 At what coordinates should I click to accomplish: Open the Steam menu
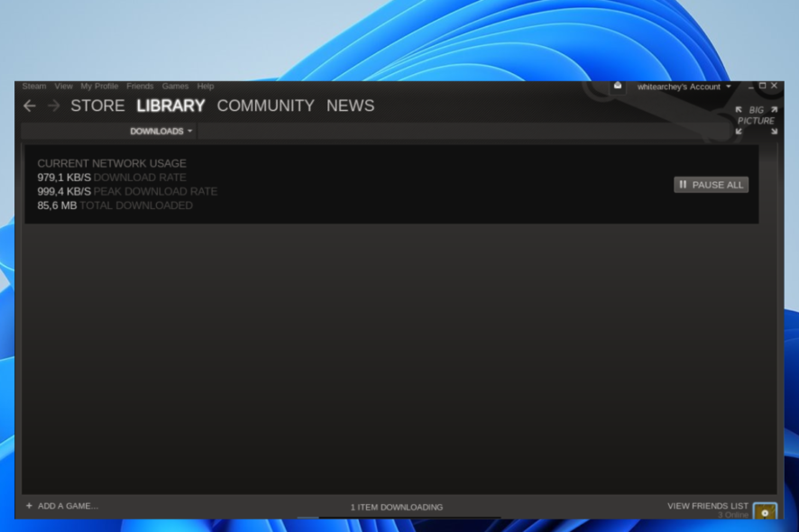click(34, 87)
